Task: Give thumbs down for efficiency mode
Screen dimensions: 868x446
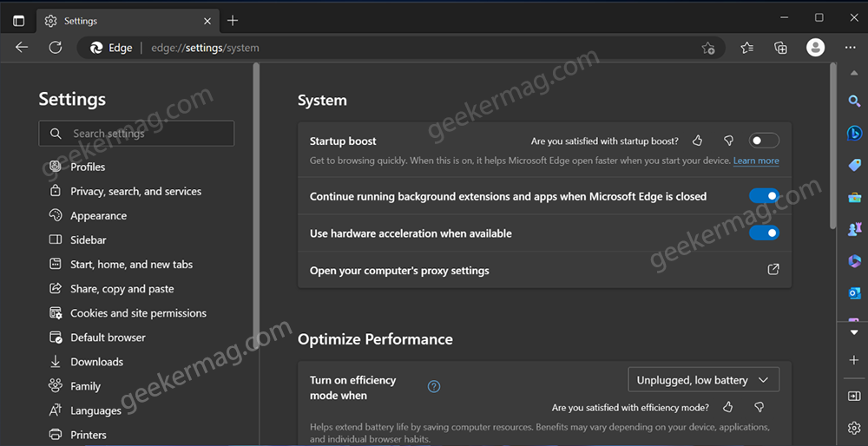Action: tap(759, 407)
